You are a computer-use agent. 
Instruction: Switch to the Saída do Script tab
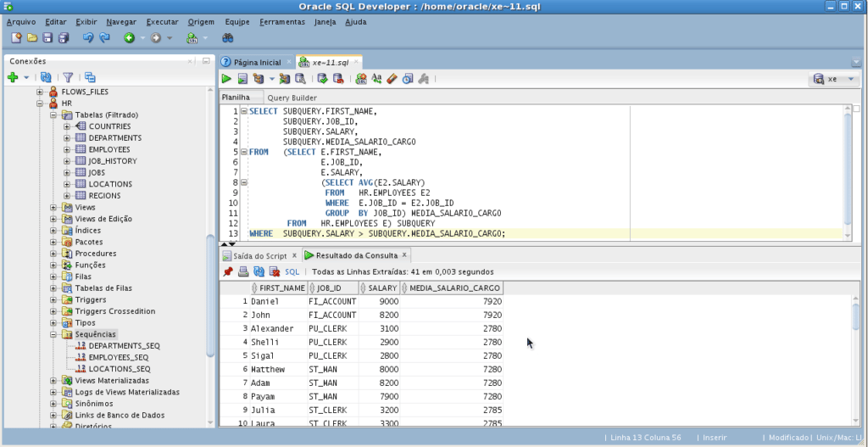coord(260,255)
